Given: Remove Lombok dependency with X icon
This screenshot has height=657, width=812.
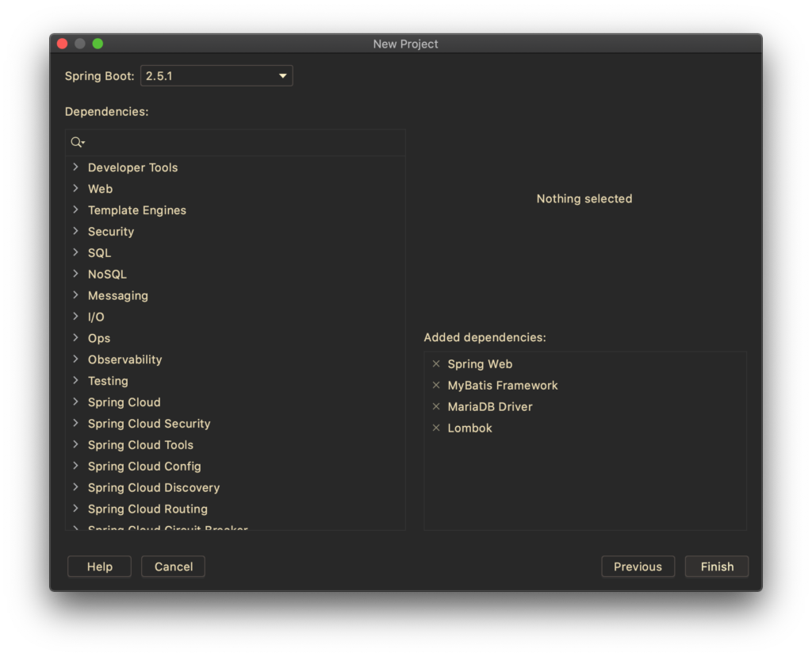Looking at the screenshot, I should [436, 428].
